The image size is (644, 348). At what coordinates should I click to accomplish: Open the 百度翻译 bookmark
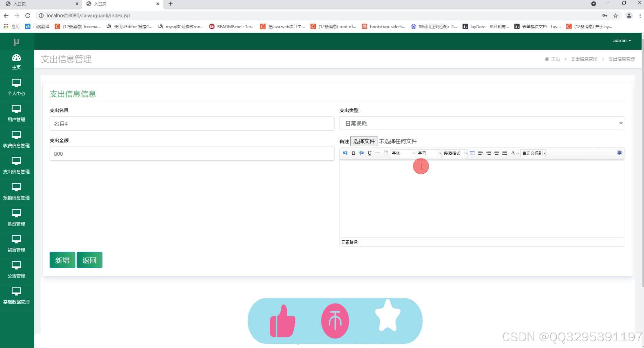point(37,26)
